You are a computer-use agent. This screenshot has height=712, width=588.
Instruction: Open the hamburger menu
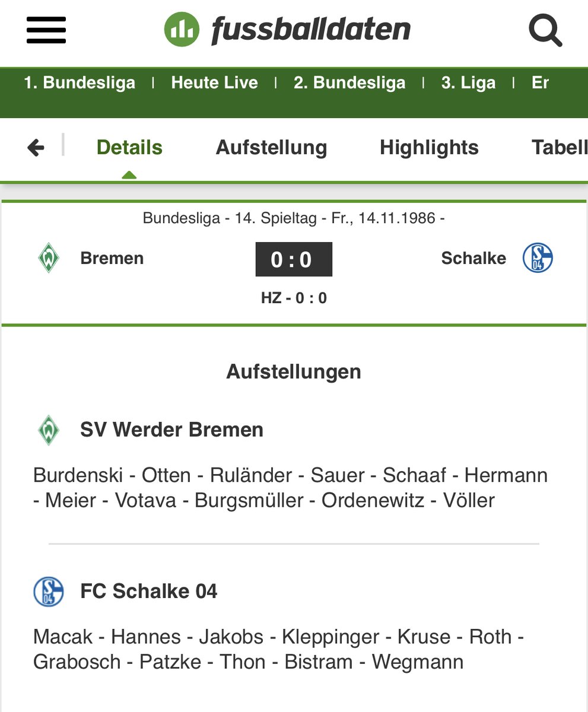tap(46, 30)
